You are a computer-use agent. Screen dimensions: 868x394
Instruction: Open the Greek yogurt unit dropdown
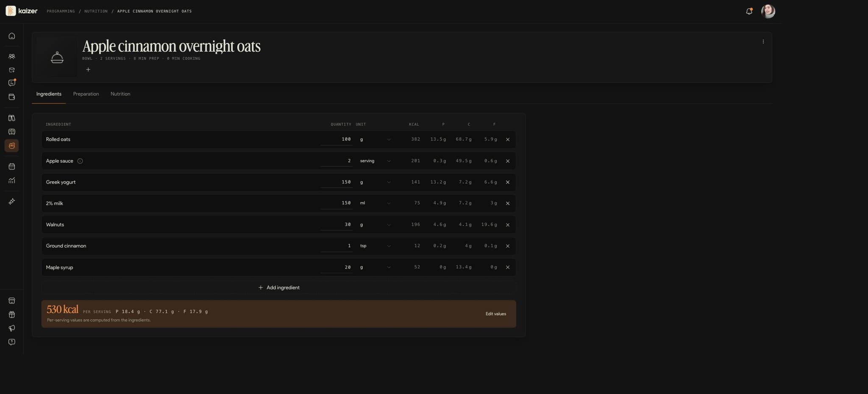tap(375, 182)
